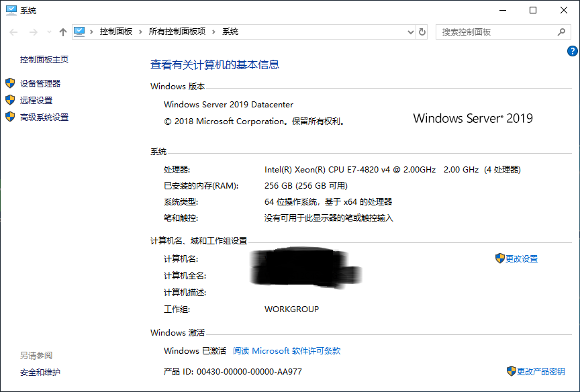Screen dimensions: 580x392
Task: Select 控制面板 in the breadcrumb path
Action: tap(115, 32)
